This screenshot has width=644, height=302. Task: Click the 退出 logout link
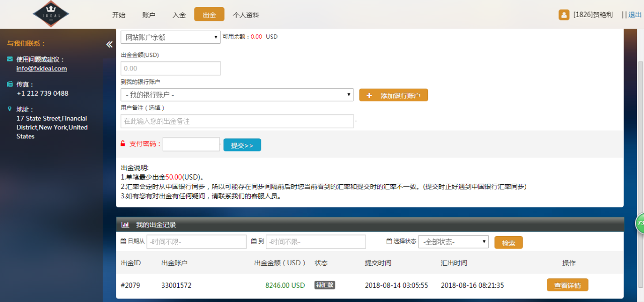point(634,15)
